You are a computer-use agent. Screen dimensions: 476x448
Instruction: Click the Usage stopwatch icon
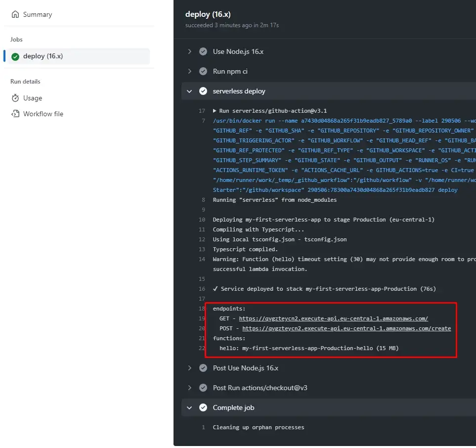coord(15,98)
